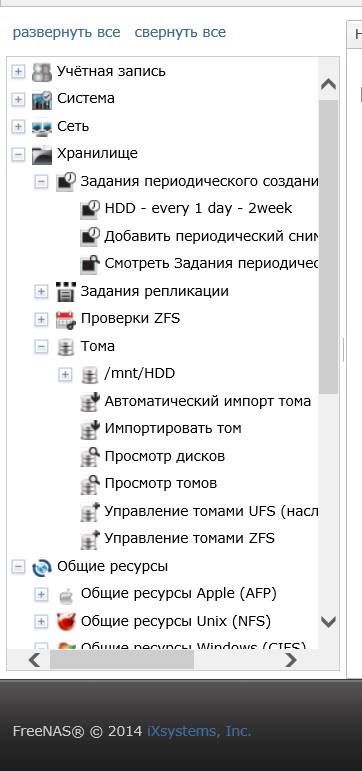Click the Система chart icon

click(41, 99)
